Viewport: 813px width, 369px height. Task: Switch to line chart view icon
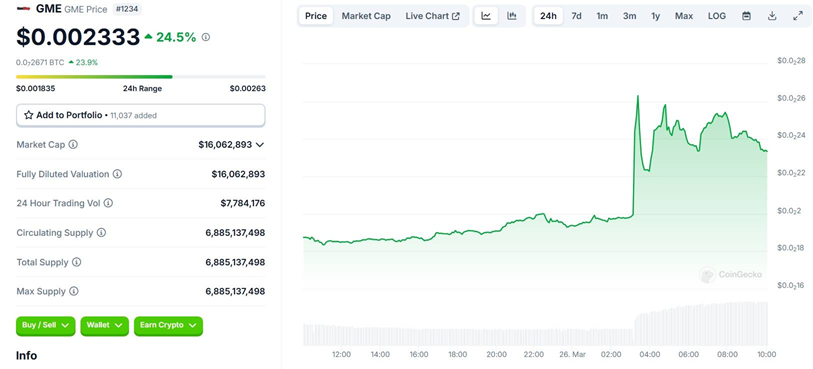(x=486, y=16)
